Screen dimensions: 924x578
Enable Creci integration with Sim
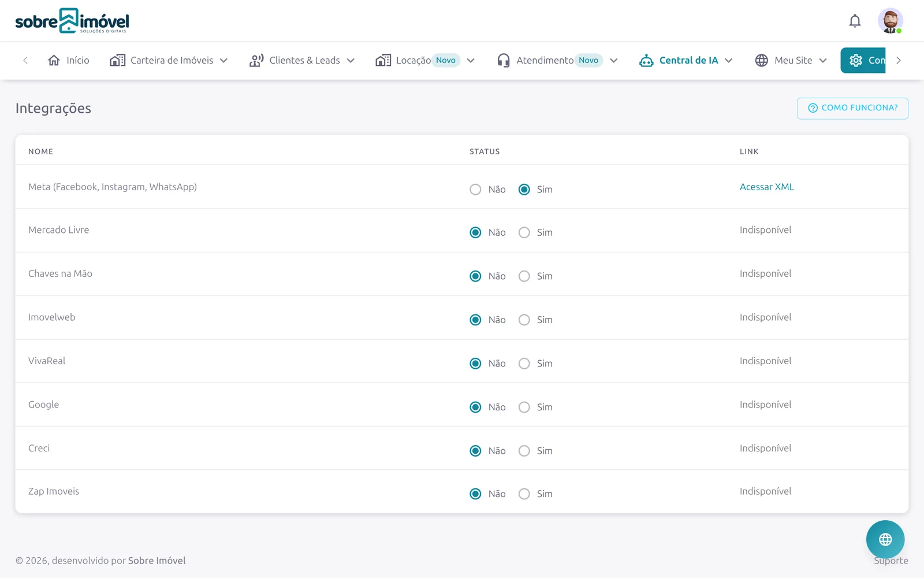coord(524,451)
